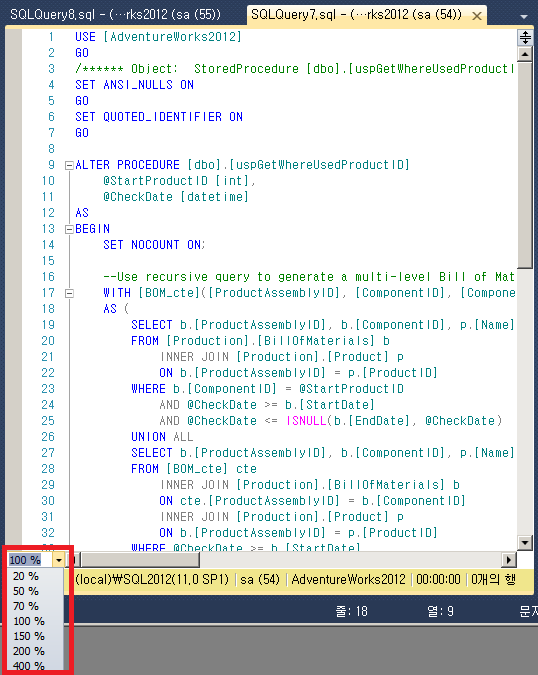Click the recursive query comment on line 16
The height and width of the screenshot is (675, 538).
309,277
